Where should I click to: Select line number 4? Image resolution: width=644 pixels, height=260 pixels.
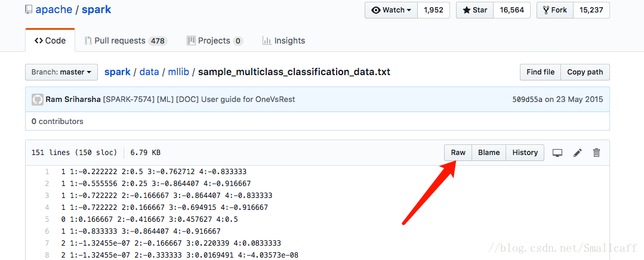(x=47, y=208)
